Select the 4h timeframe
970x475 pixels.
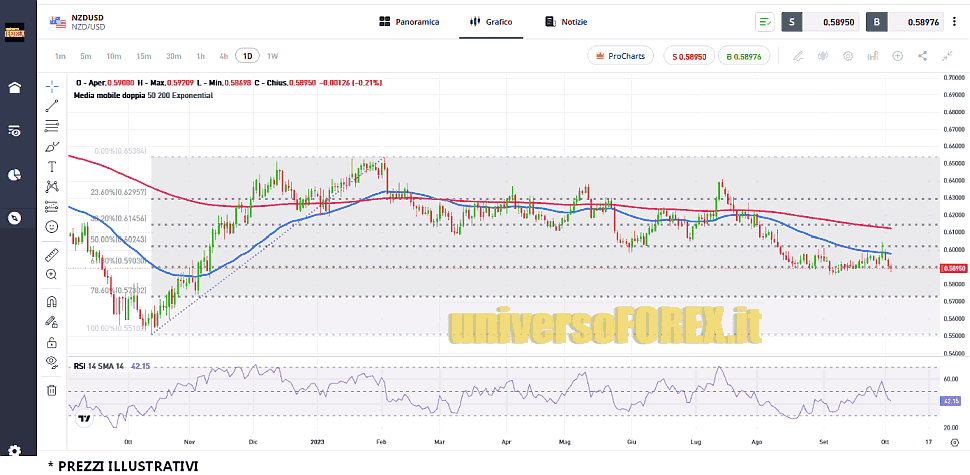click(x=223, y=56)
